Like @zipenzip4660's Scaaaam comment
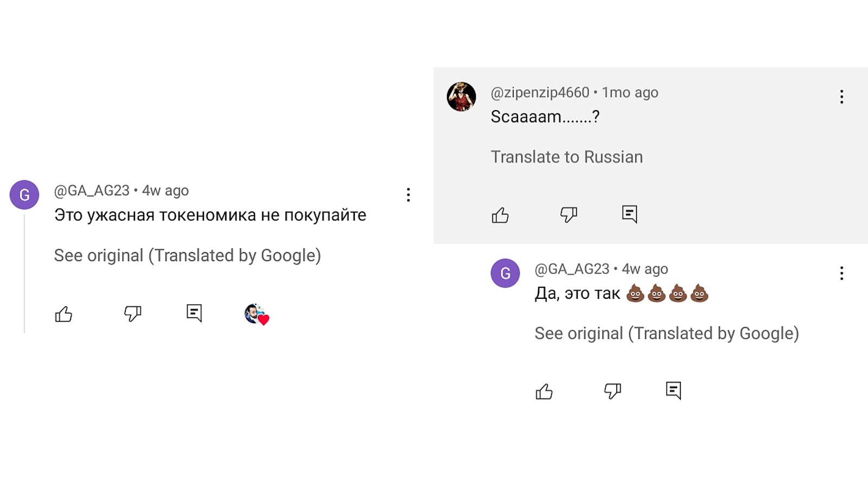 pos(500,215)
